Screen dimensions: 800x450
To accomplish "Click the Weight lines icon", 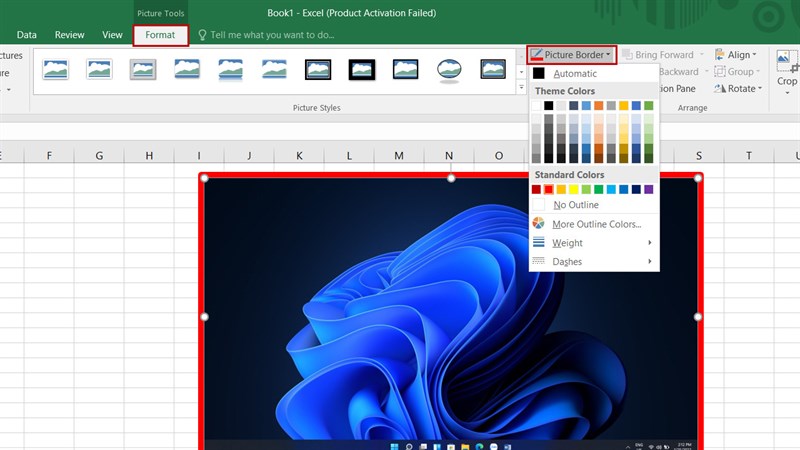I will pyautogui.click(x=539, y=242).
